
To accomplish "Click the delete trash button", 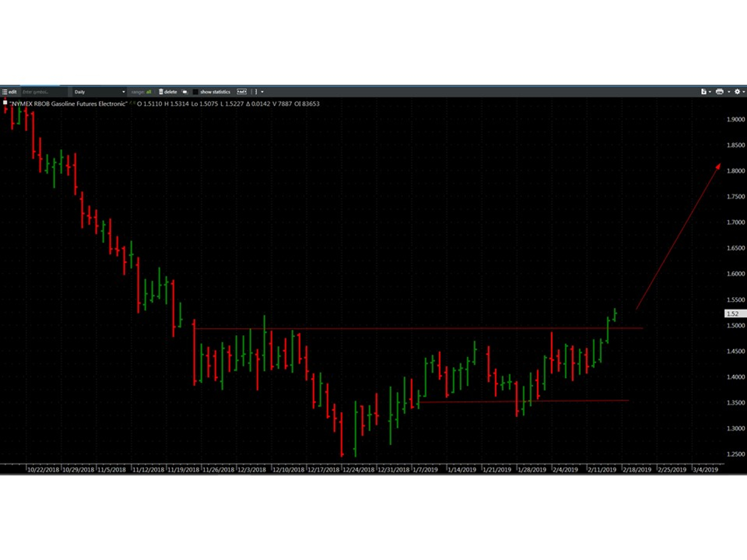I will (168, 92).
